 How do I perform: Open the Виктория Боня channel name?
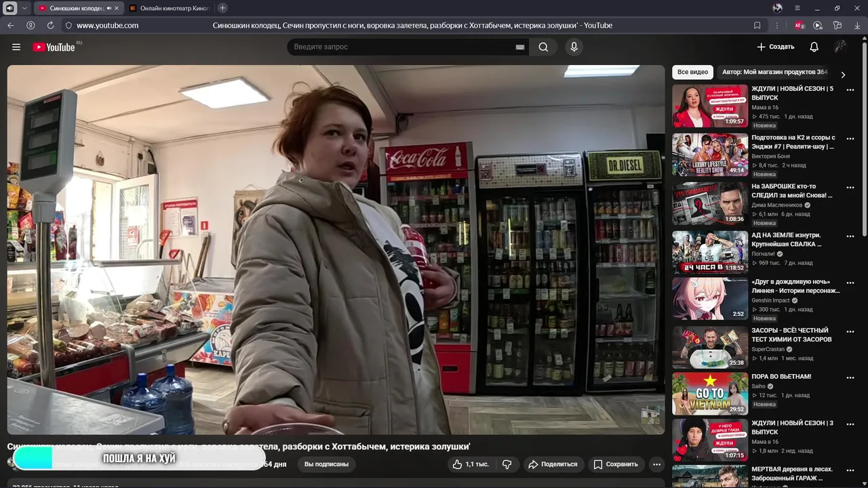click(x=770, y=156)
